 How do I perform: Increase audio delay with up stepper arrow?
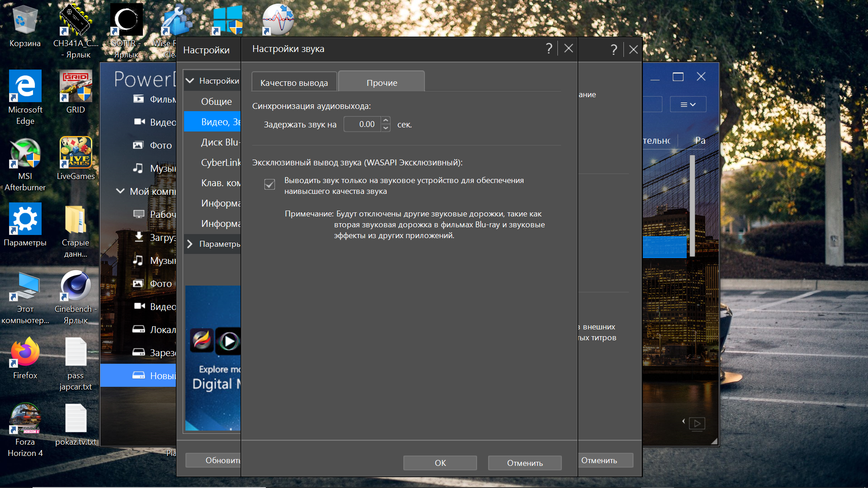pyautogui.click(x=386, y=120)
